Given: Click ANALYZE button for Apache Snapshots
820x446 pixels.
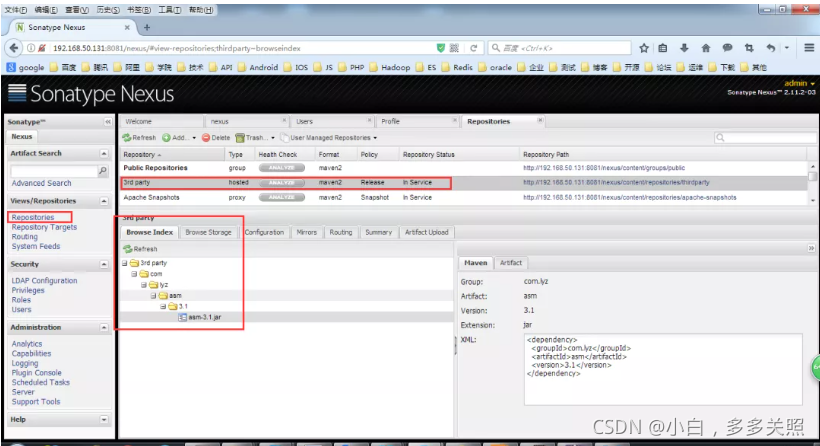Looking at the screenshot, I should coord(281,198).
